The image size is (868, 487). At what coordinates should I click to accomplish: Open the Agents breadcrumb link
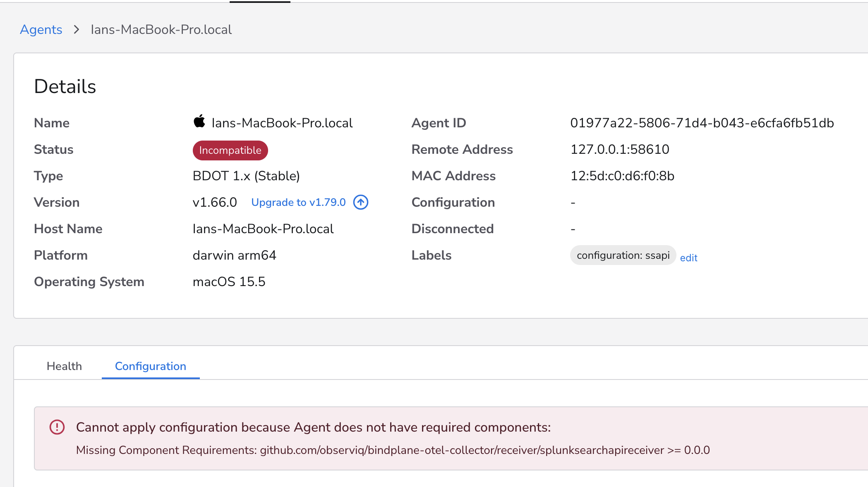pyautogui.click(x=41, y=29)
